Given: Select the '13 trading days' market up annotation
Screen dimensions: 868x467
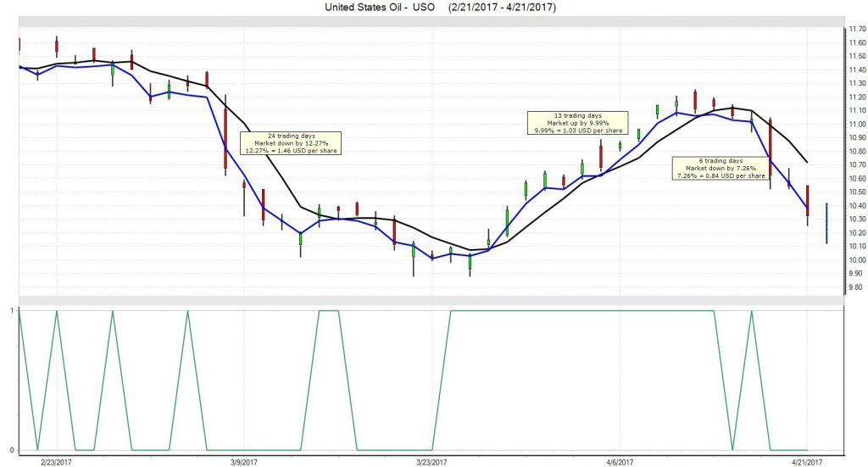Looking at the screenshot, I should click(x=576, y=123).
